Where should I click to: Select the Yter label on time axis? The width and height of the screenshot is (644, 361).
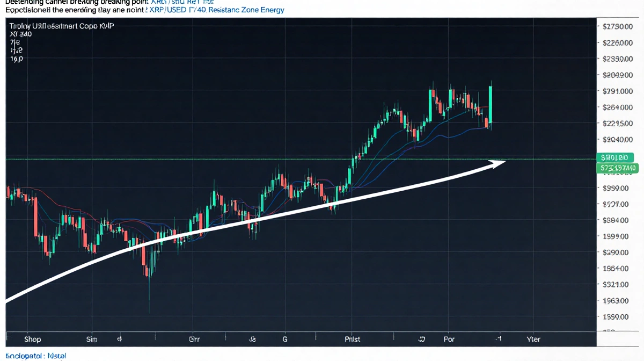click(x=533, y=339)
